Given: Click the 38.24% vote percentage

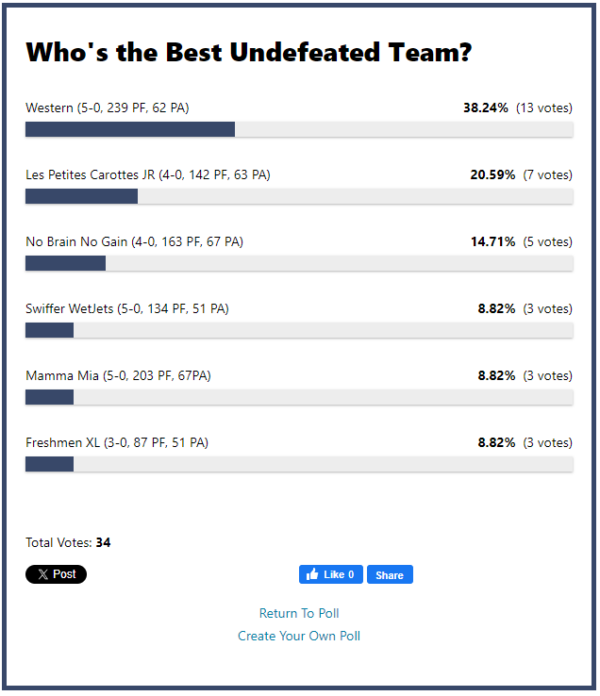Looking at the screenshot, I should point(486,108).
